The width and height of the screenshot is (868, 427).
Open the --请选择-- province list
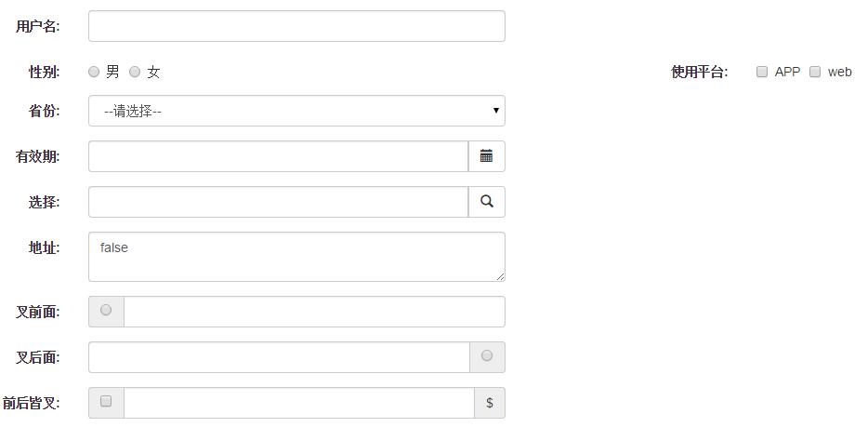tap(296, 111)
